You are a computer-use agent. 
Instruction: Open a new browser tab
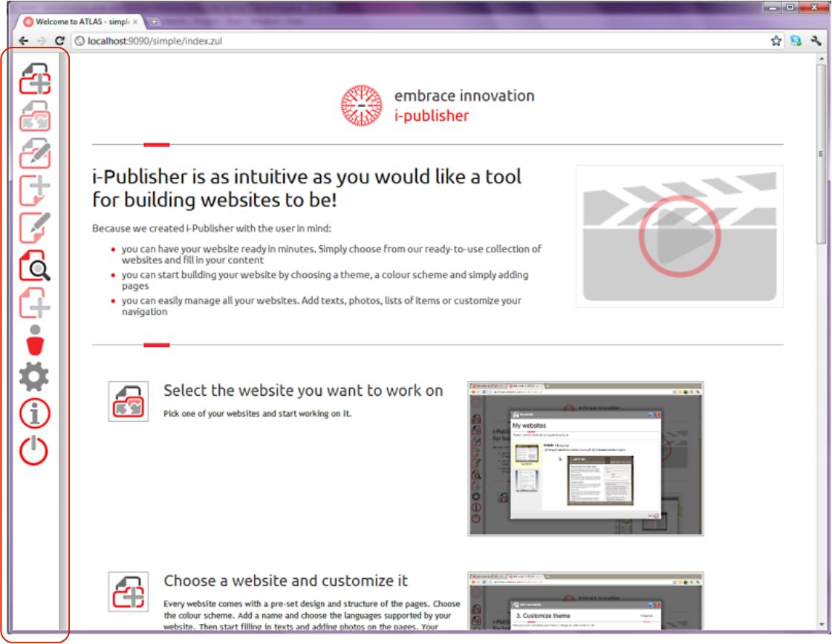154,22
